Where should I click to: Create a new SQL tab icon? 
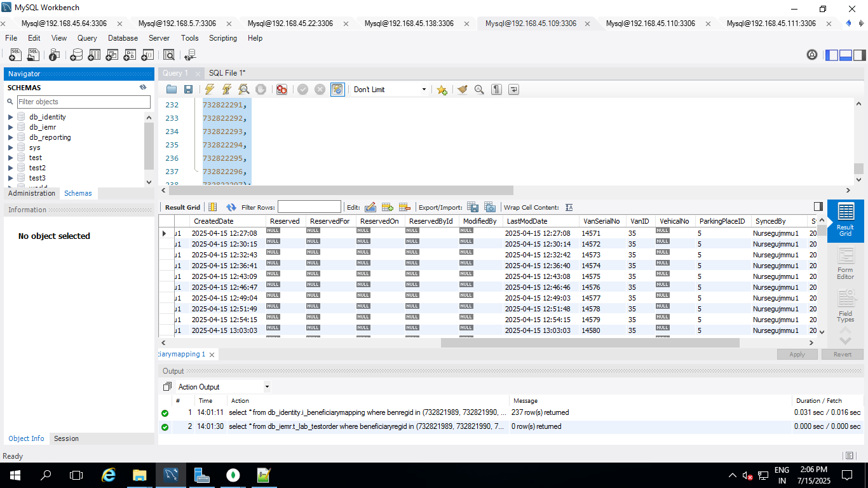[16, 55]
